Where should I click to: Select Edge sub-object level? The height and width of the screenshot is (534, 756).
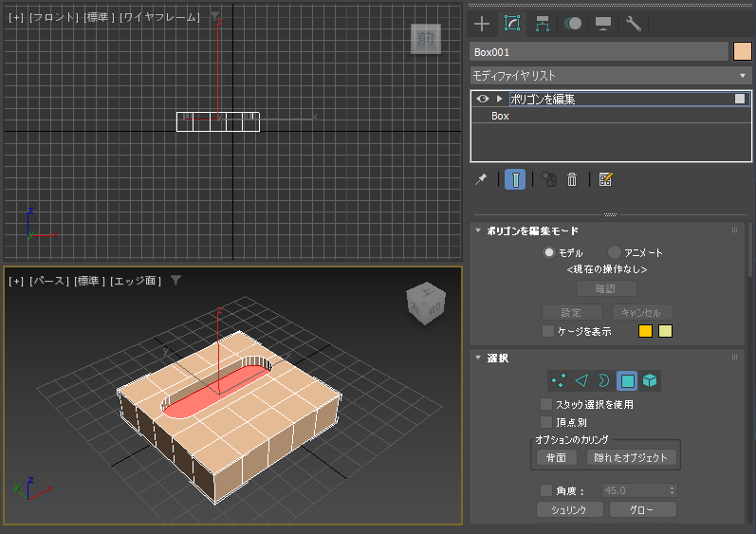(581, 381)
